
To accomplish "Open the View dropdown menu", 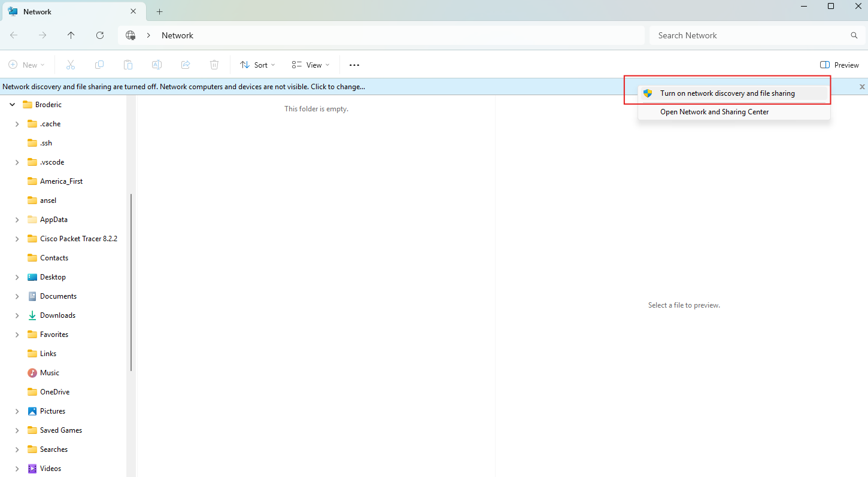I will pyautogui.click(x=311, y=65).
